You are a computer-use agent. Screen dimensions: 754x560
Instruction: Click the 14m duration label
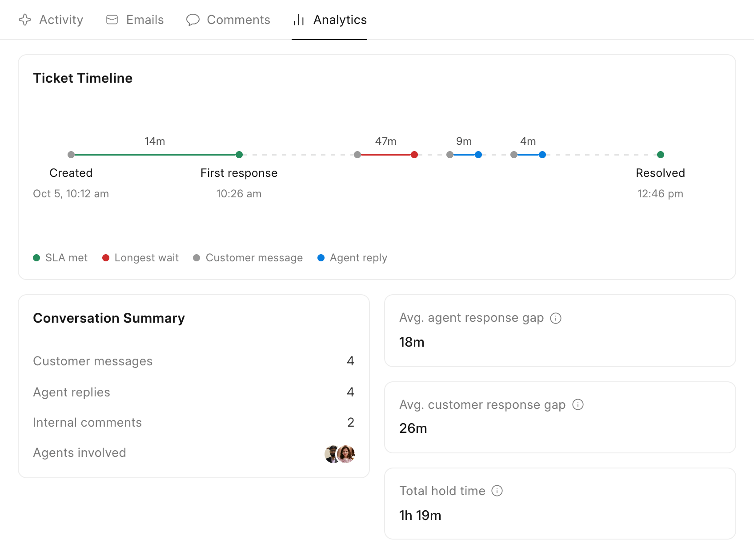click(155, 141)
